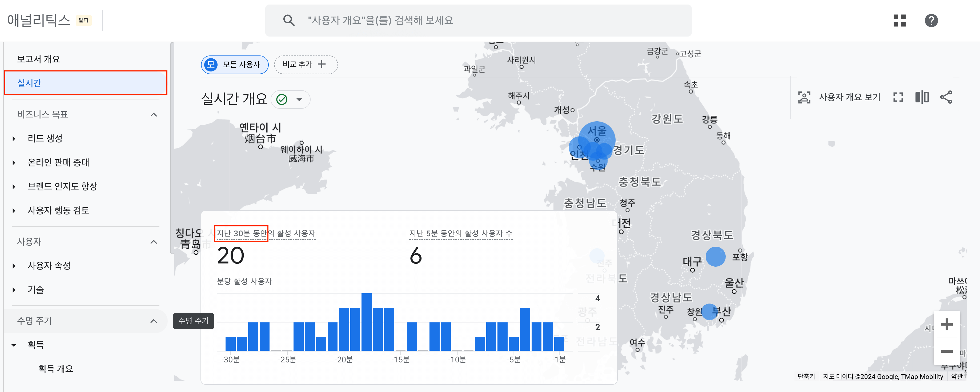Image resolution: width=980 pixels, height=392 pixels.
Task: Open 보고서 개요 in sidebar
Action: (38, 59)
